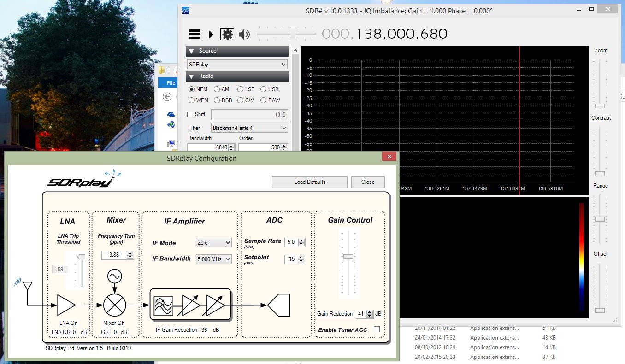Screen dimensions: 625x364
Task: Increase Shift value with up arrow
Action: click(x=284, y=112)
